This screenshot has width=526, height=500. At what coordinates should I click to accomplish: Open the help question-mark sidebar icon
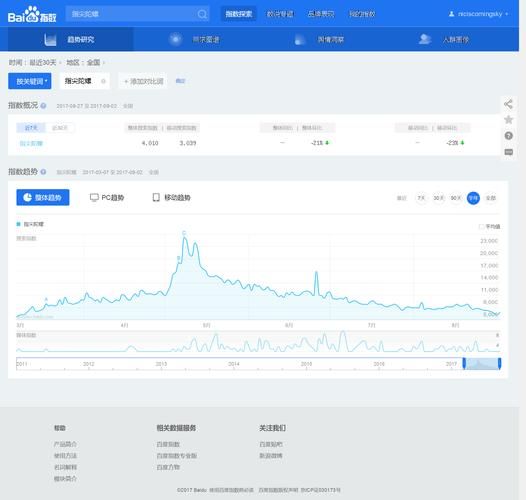click(509, 136)
